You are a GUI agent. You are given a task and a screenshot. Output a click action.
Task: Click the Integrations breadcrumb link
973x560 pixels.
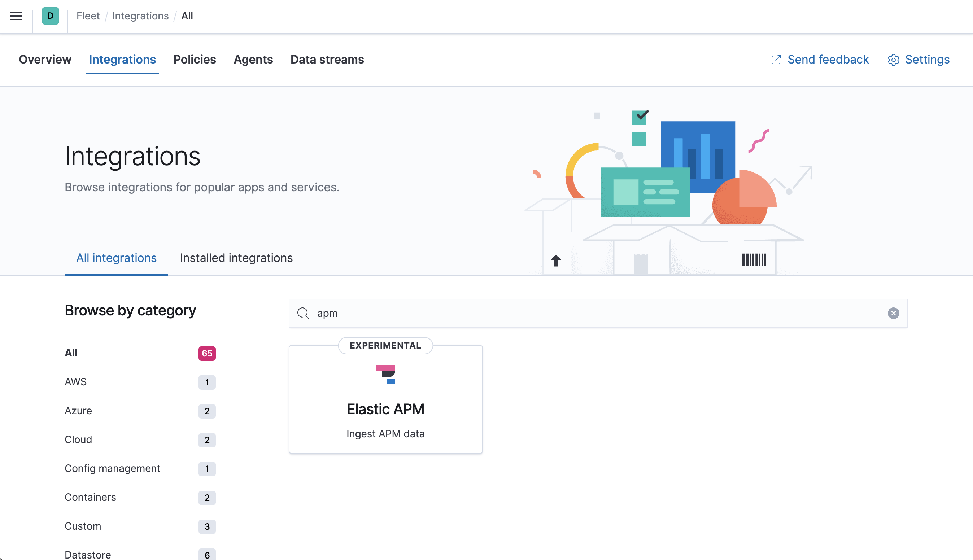tap(140, 16)
